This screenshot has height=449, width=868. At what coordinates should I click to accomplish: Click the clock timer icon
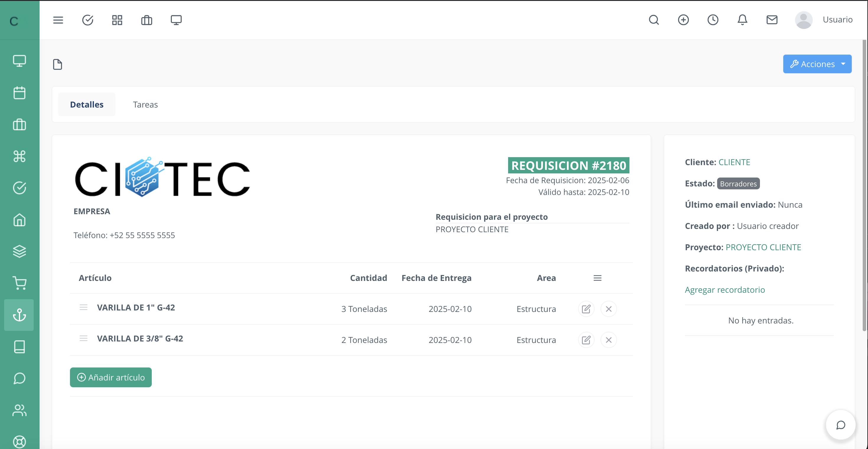[x=713, y=20]
